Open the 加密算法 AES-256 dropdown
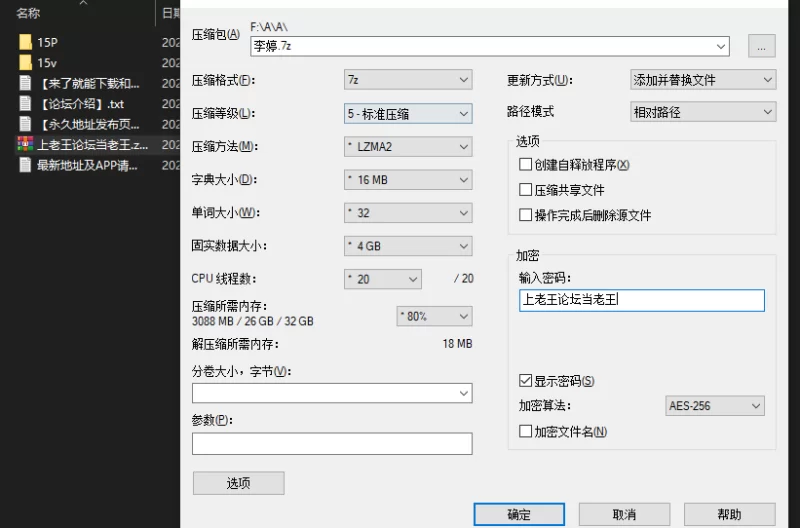This screenshot has width=800, height=528. (715, 406)
